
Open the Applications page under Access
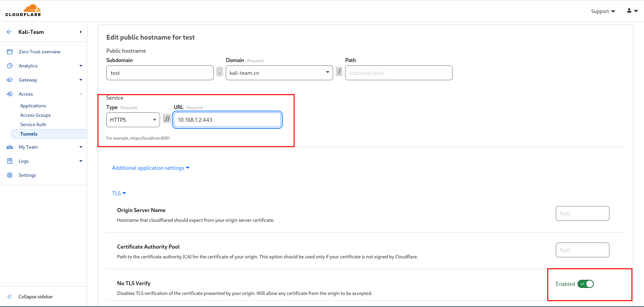click(33, 106)
